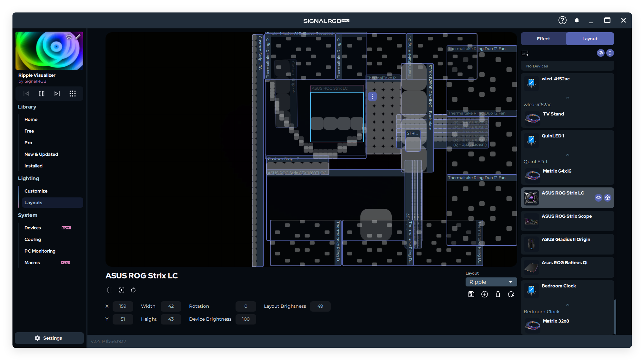Go to previous effect
Screen dimensions: 644x360
click(x=26, y=94)
